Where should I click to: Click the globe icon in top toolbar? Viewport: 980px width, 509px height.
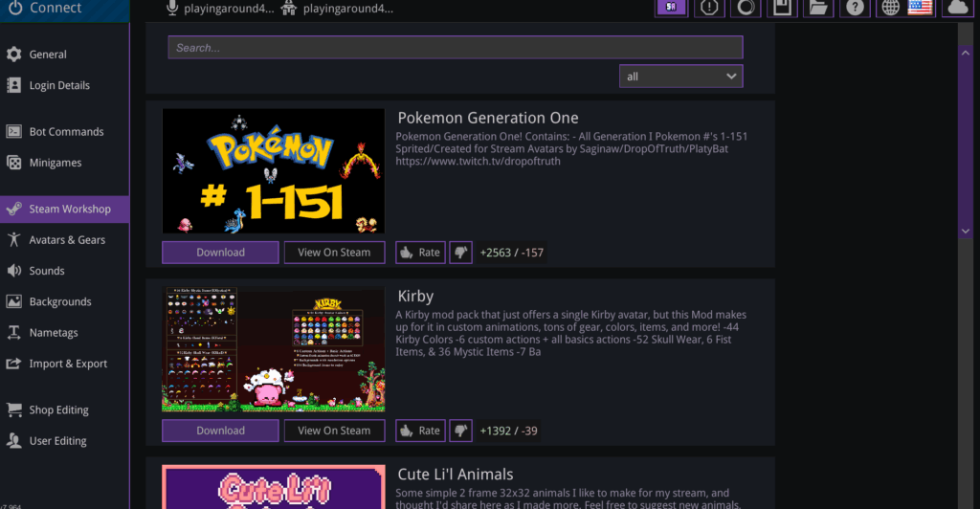(x=891, y=8)
